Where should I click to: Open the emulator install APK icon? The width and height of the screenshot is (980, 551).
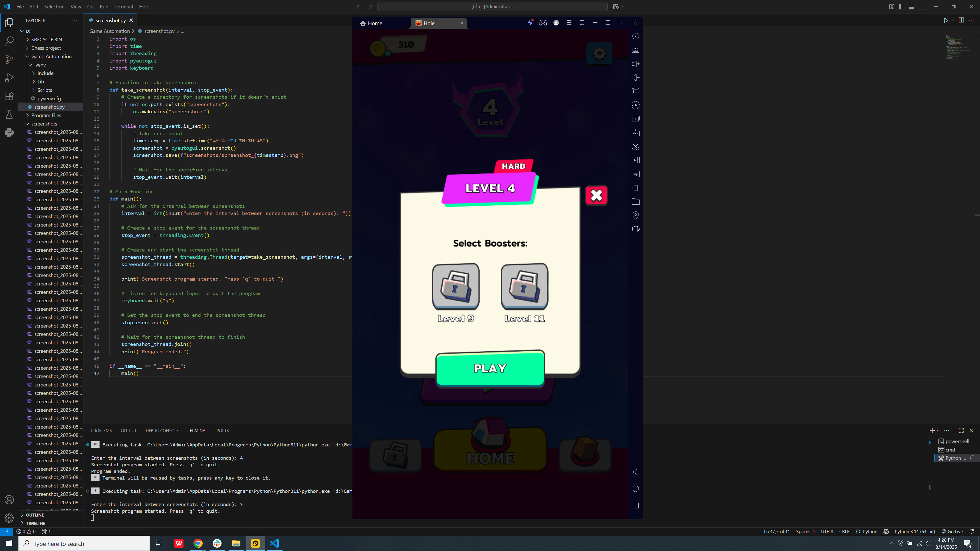[635, 133]
